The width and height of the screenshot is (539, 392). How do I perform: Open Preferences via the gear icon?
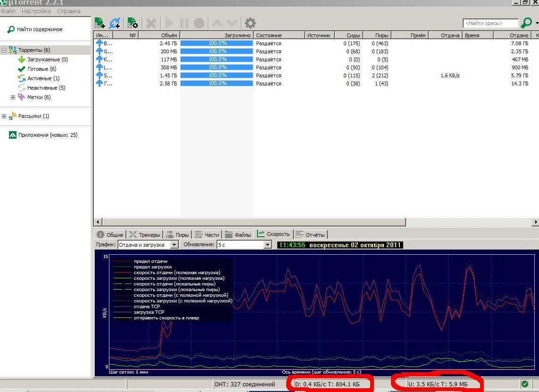click(250, 23)
